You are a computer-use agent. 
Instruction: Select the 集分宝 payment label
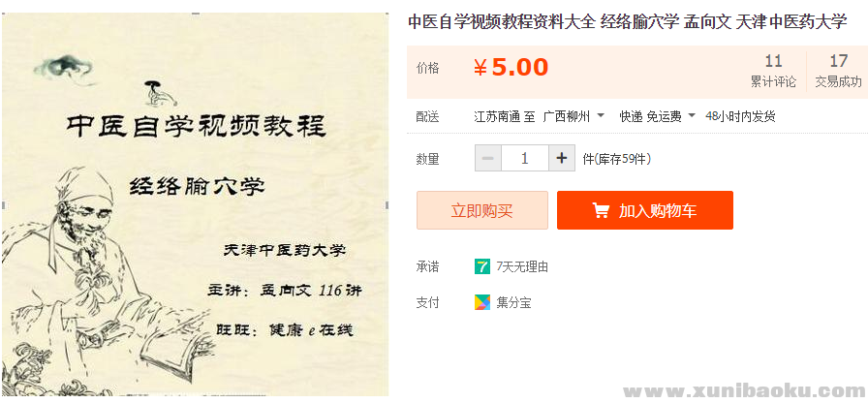coord(513,302)
